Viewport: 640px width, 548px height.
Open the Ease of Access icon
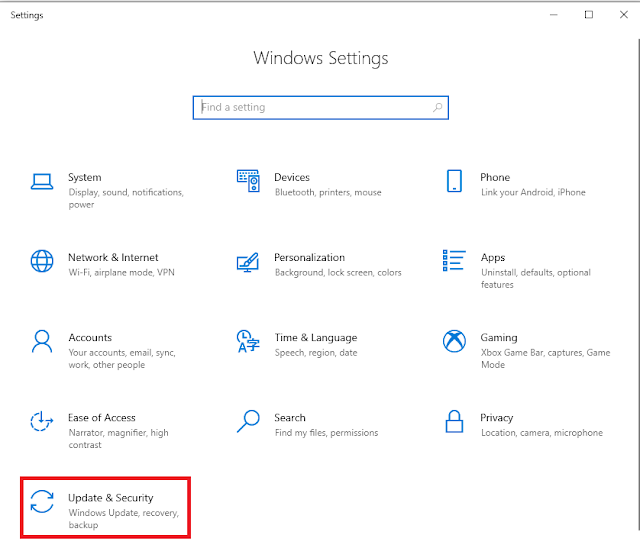coord(42,421)
